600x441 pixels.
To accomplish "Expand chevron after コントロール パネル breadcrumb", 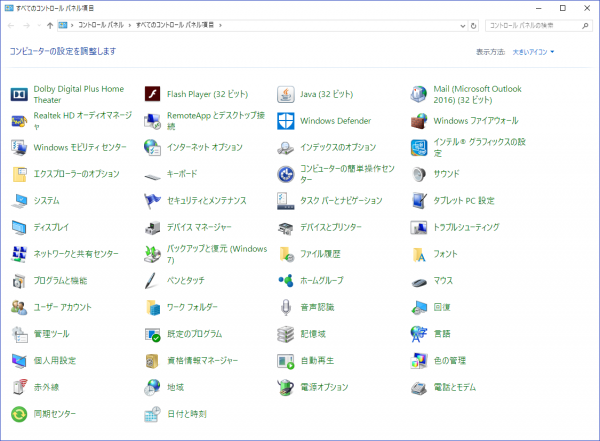I will point(130,25).
